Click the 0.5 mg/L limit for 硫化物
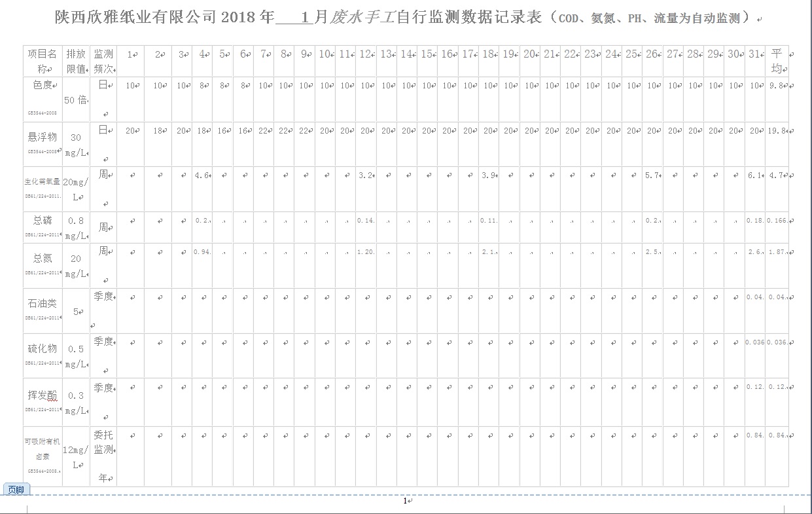Screen dimensions: 812x514 (76, 356)
